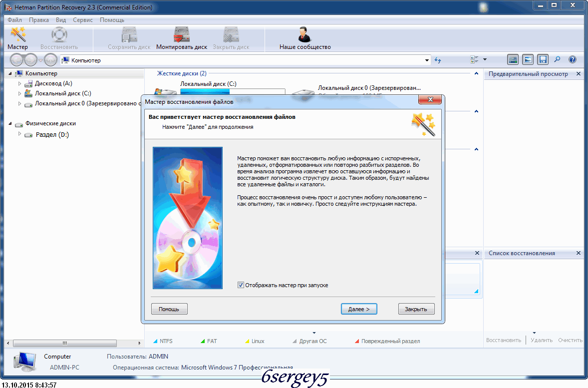Open the Правка menu
This screenshot has height=388, width=588.
(x=39, y=20)
